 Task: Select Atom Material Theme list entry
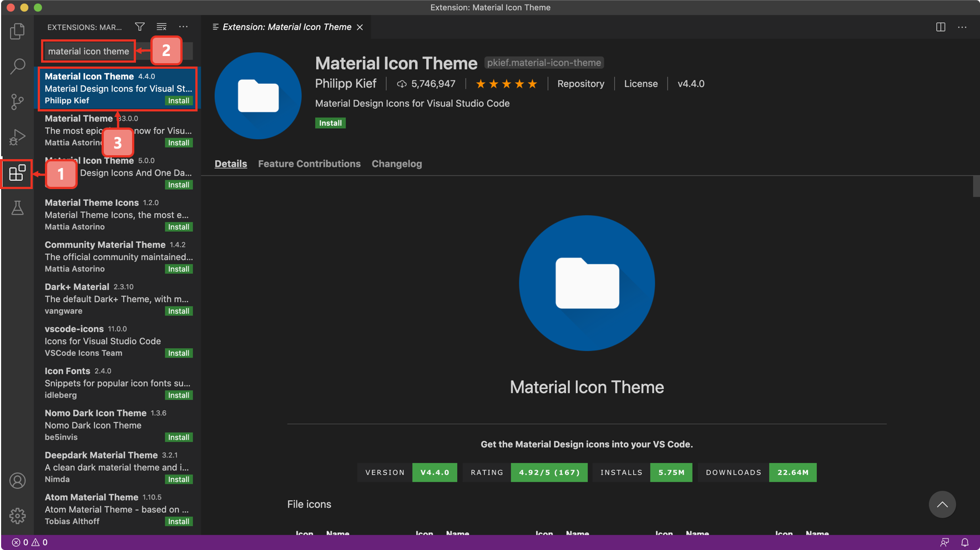click(x=118, y=510)
